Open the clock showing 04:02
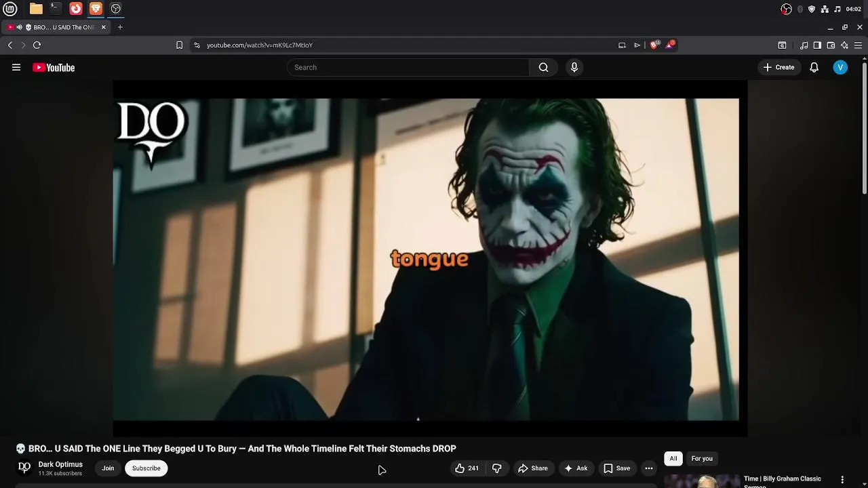Screen dimensions: 868x488 point(854,9)
